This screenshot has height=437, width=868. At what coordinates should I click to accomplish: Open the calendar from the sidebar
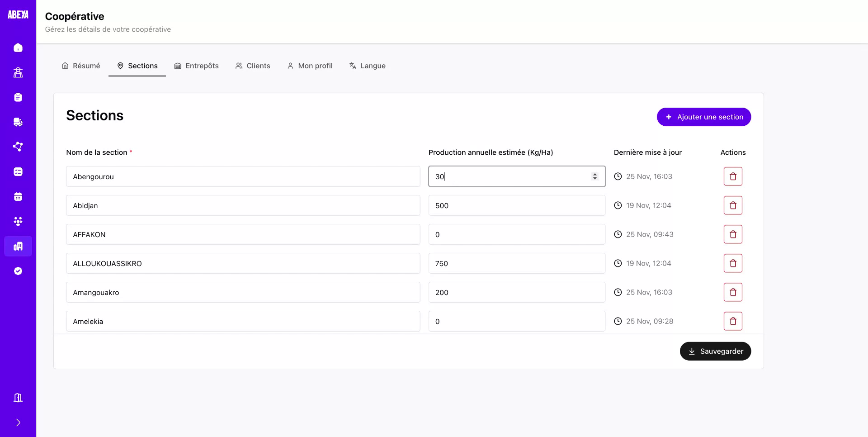coord(18,196)
